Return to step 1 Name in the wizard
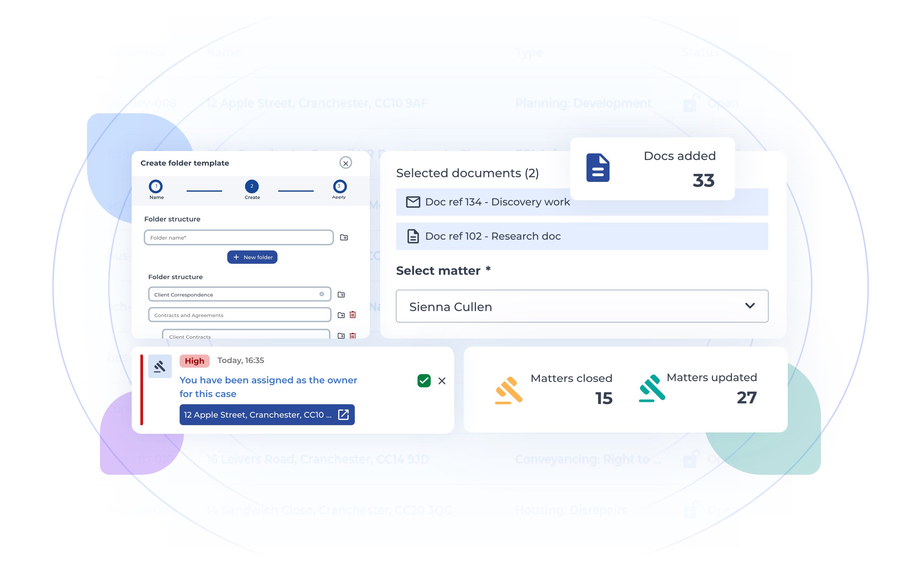 coord(156,186)
